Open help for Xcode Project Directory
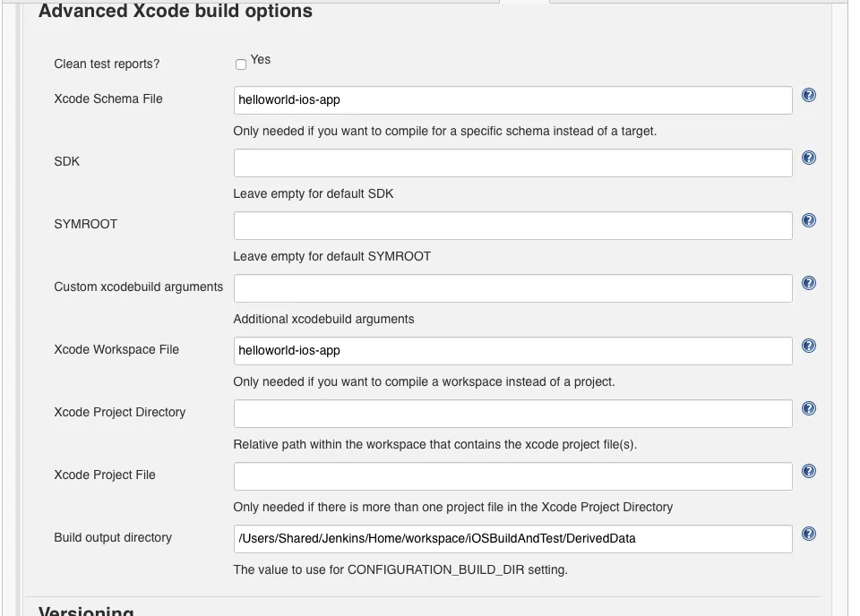The image size is (860, 616). (808, 408)
